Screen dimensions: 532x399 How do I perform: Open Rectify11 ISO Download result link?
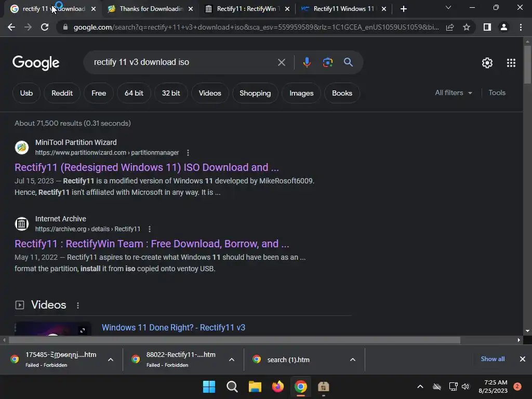tap(147, 167)
